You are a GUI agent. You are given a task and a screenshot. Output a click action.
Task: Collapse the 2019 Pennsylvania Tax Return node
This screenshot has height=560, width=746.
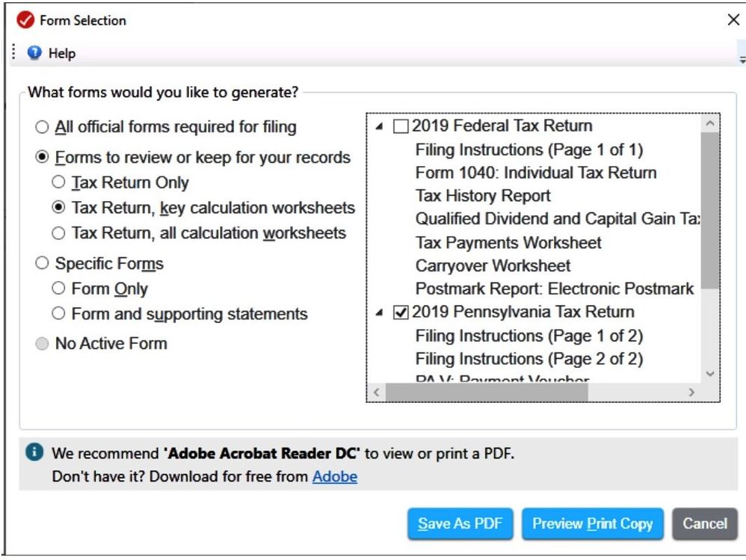(x=380, y=313)
